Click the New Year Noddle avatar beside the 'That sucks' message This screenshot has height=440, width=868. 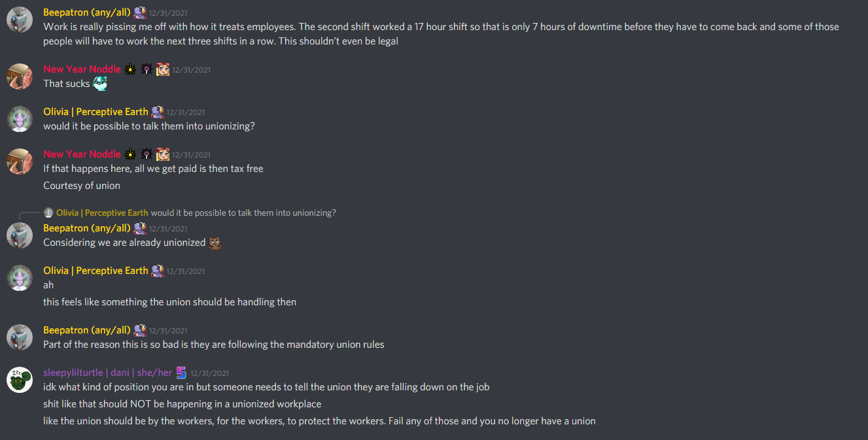[x=20, y=76]
